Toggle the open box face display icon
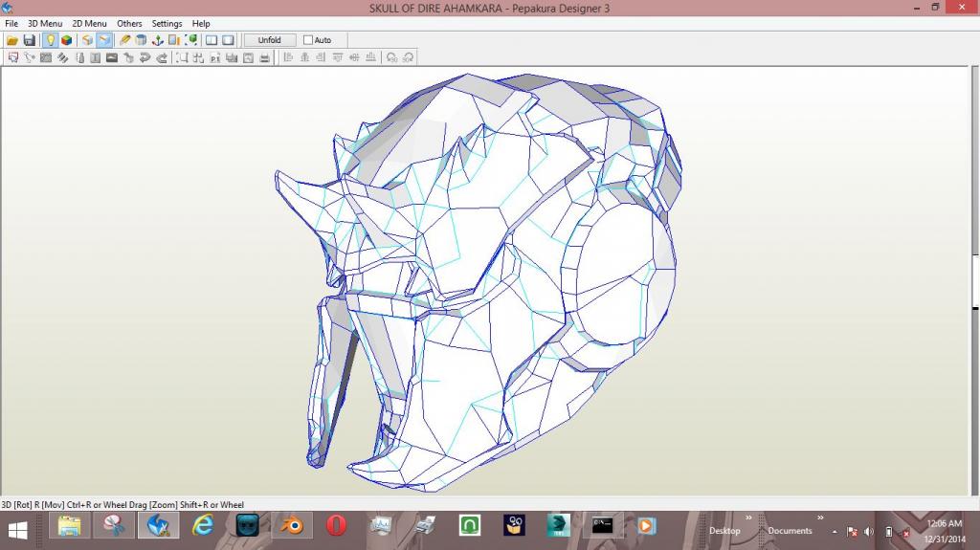The width and height of the screenshot is (980, 550). point(87,40)
